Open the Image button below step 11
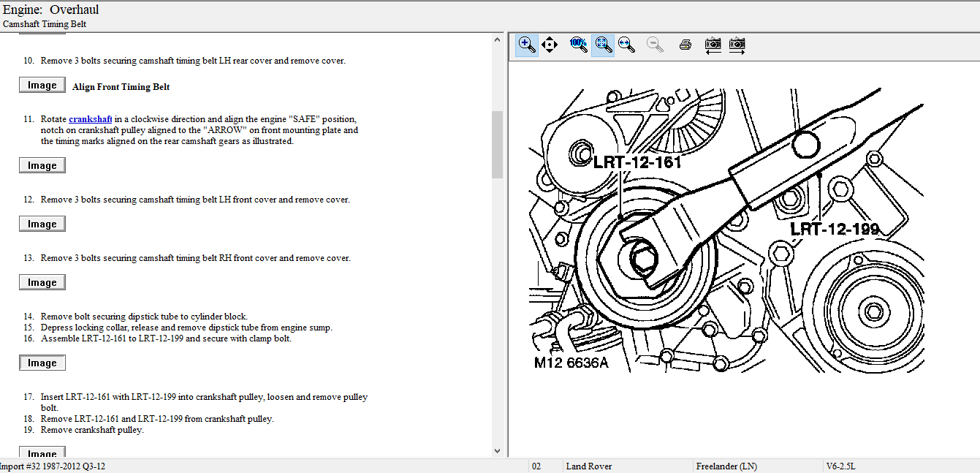This screenshot has height=473, width=980. [42, 166]
